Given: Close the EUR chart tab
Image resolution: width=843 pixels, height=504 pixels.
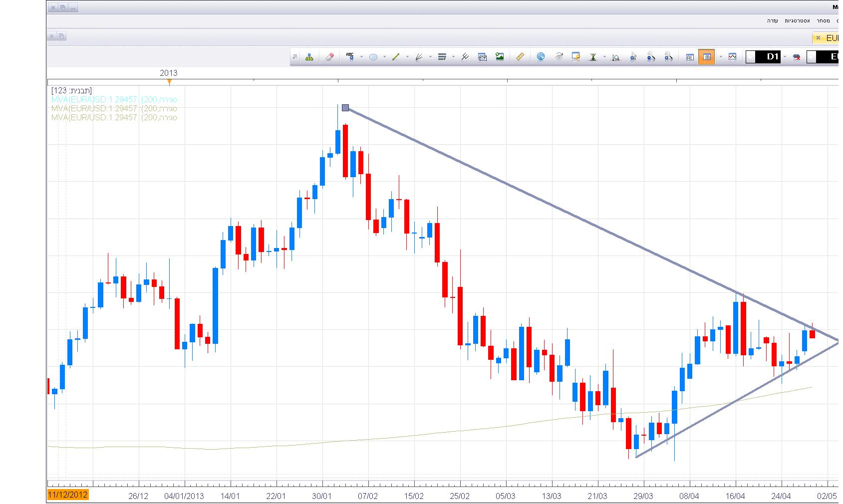Looking at the screenshot, I should [818, 38].
